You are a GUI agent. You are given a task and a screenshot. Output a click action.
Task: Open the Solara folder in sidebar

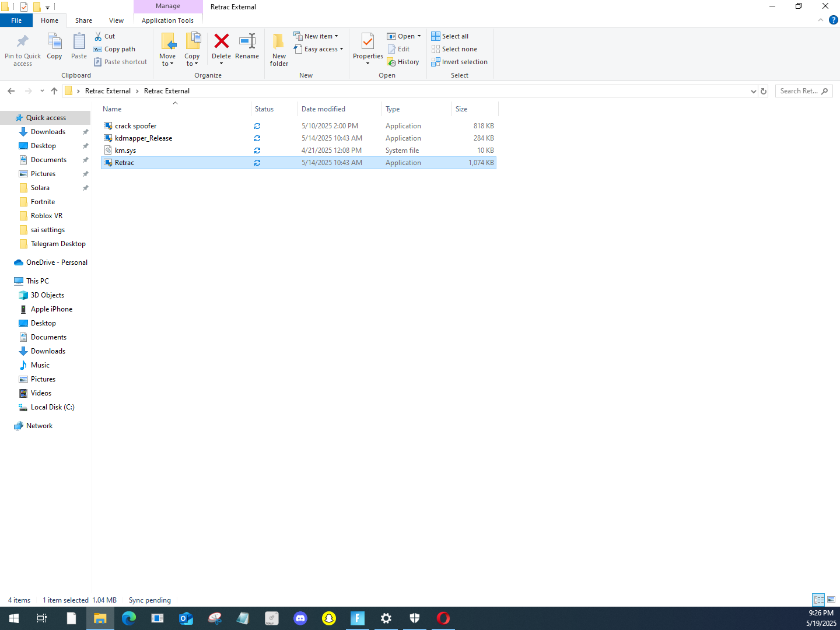pos(40,188)
